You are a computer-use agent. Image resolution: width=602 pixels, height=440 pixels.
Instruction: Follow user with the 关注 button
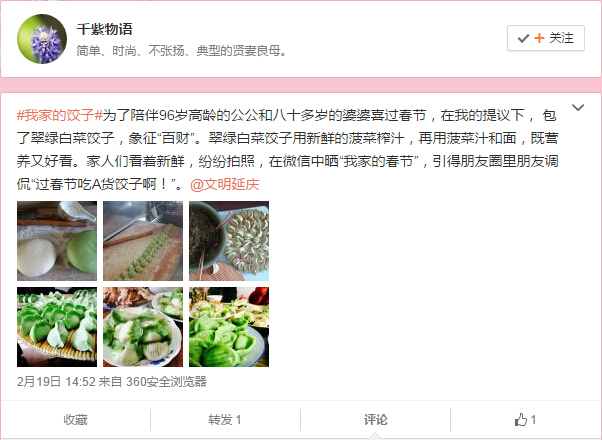click(546, 38)
